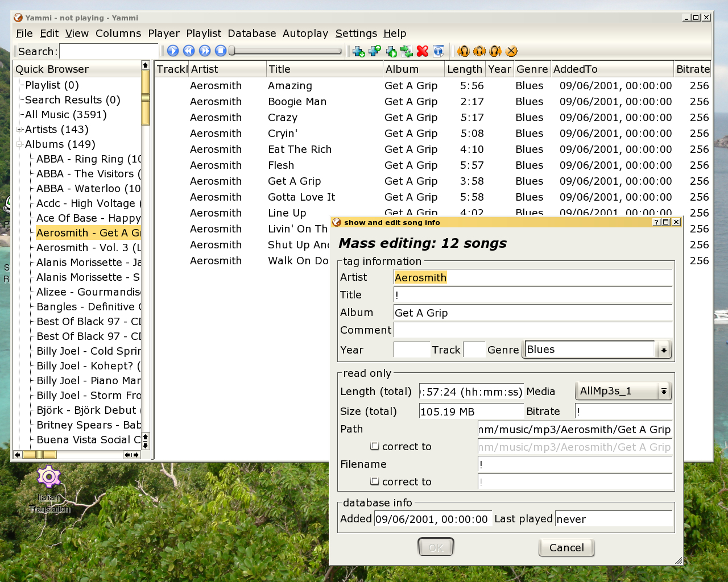Click the blue plus icon with play symbol

(391, 51)
